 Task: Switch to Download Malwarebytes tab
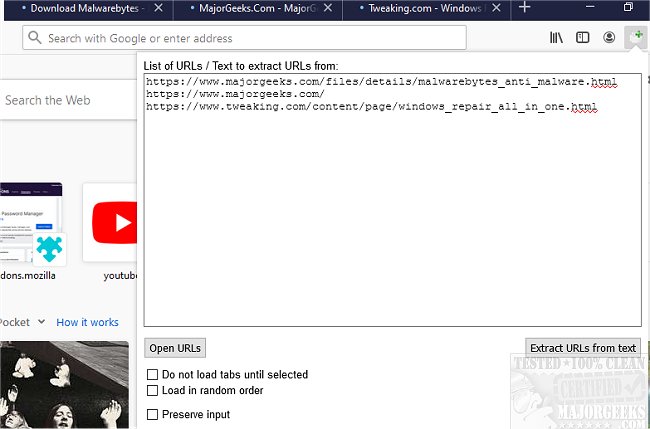[x=89, y=9]
